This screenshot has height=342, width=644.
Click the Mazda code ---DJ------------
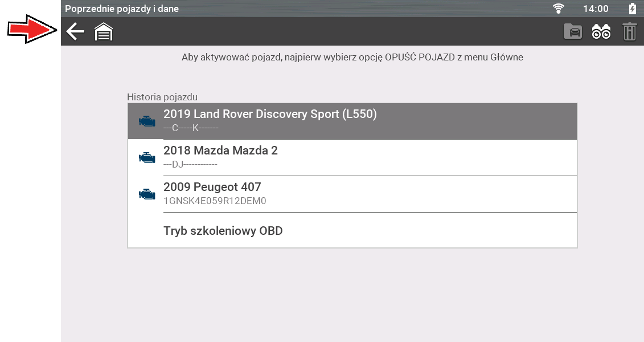tap(190, 164)
